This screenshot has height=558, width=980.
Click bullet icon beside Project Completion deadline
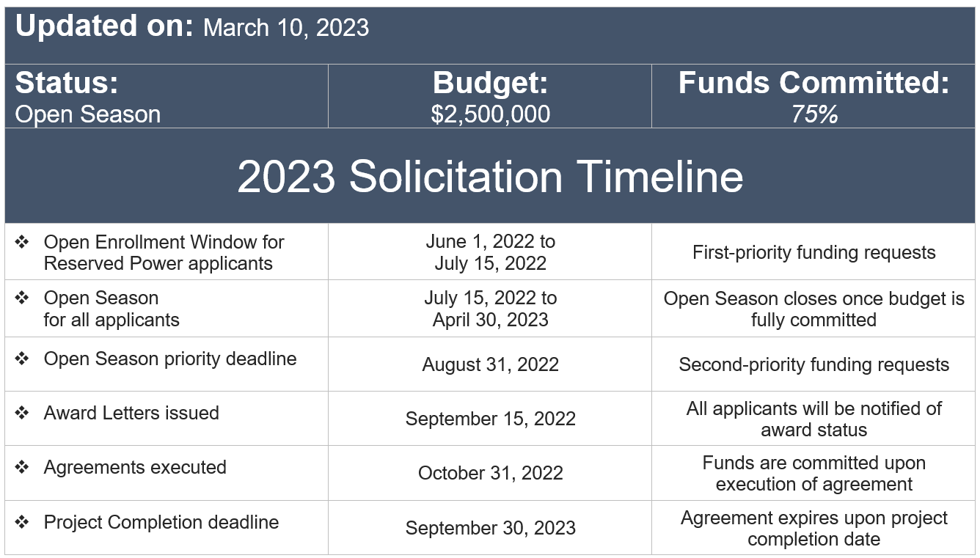[22, 522]
